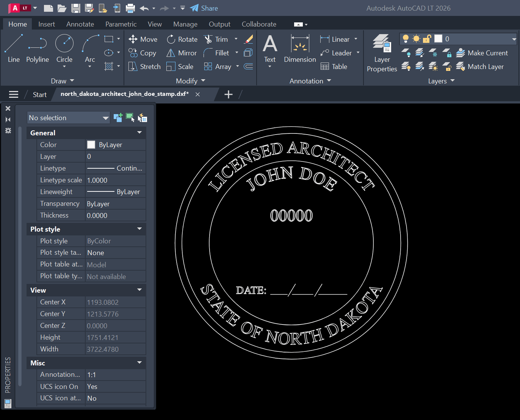Select the Arc tool
This screenshot has width=520, height=420.
click(90, 49)
